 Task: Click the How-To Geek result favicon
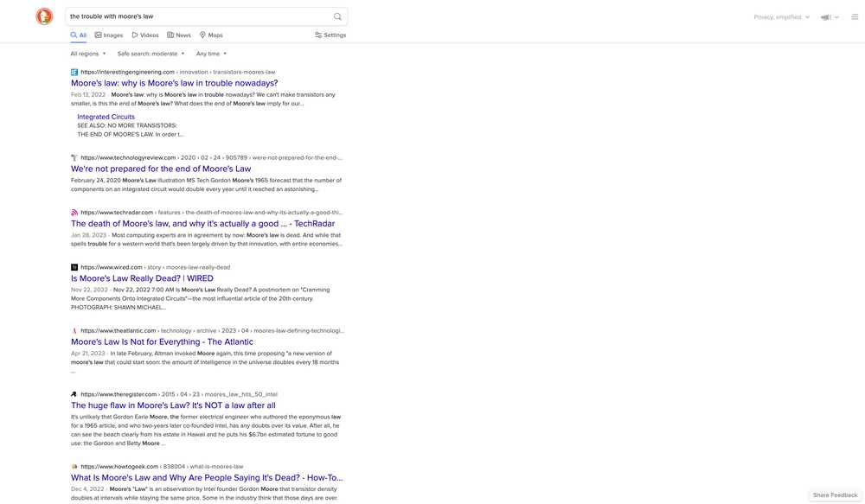point(74,466)
